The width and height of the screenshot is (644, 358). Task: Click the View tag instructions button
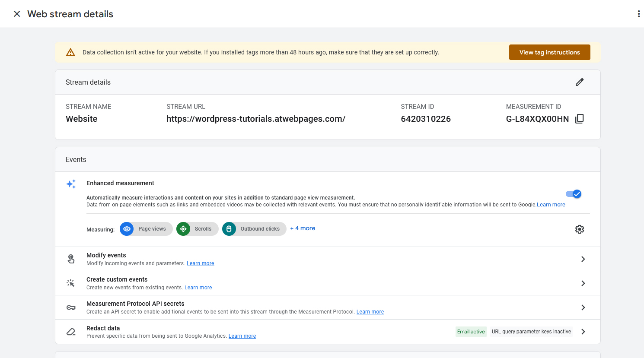[549, 52]
